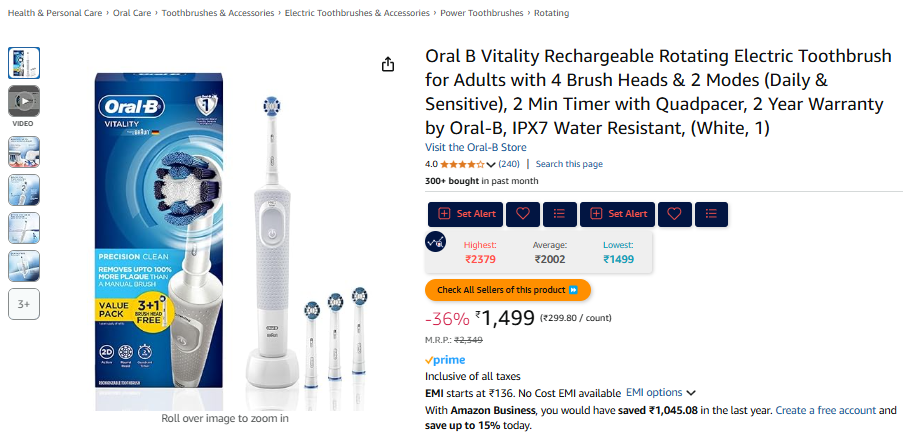Show more images with 3+ thumbnail
This screenshot has height=435, width=913.
point(24,304)
